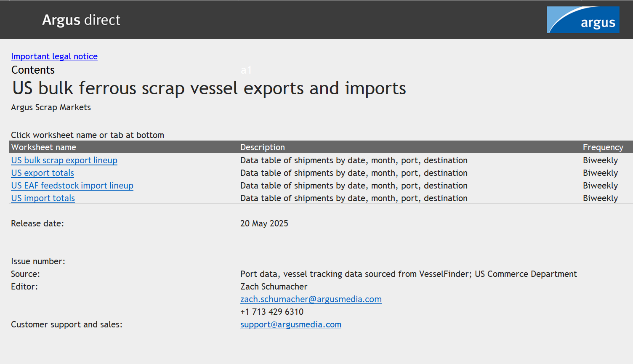Go to the US export totals worksheet

click(x=43, y=173)
